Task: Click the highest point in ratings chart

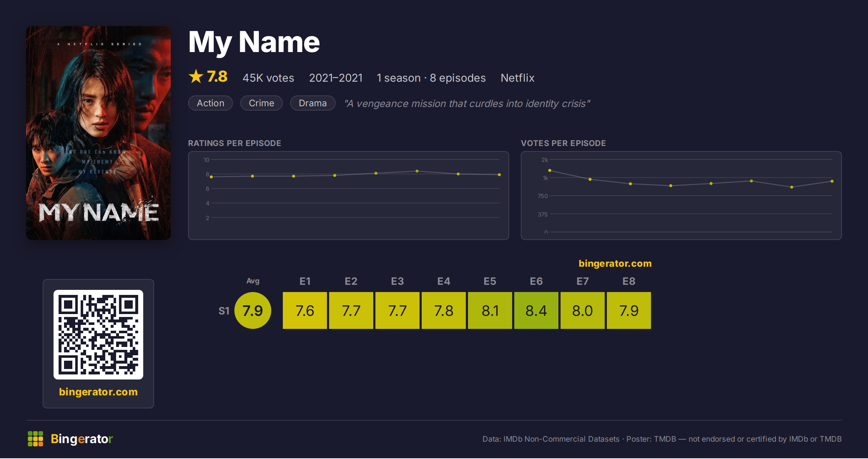Action: 417,171
